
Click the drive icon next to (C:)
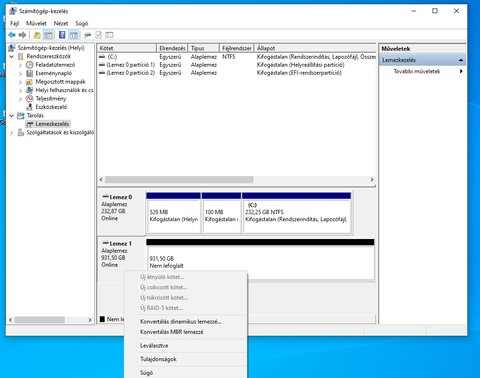tap(102, 57)
